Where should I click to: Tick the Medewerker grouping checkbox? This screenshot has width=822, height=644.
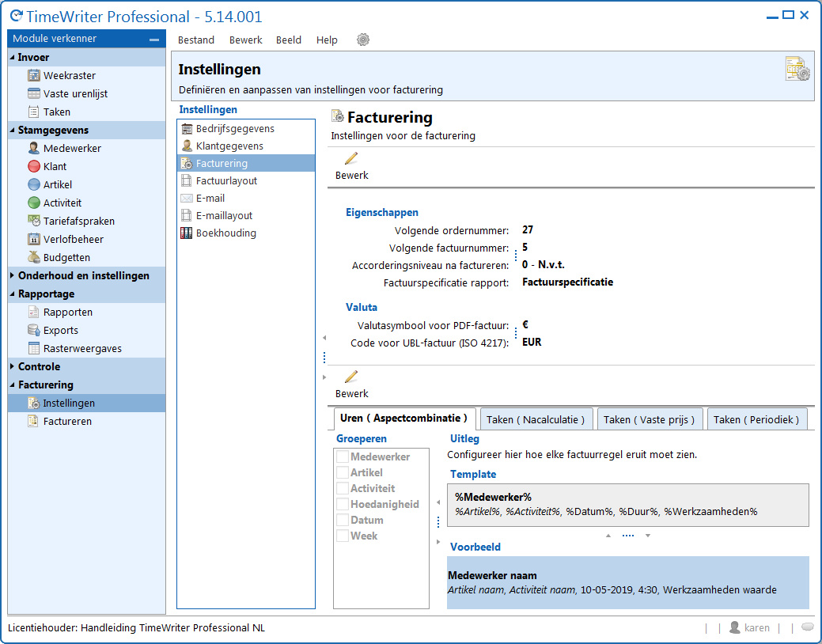coord(343,456)
